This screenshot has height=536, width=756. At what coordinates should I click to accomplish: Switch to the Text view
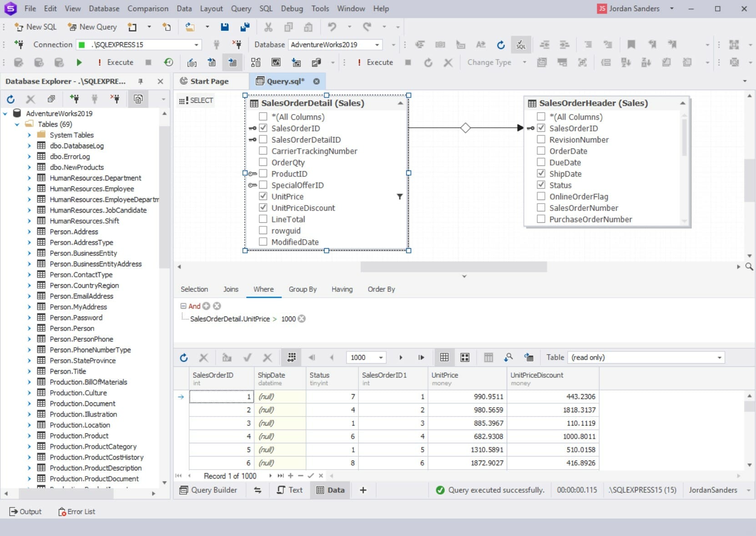290,490
